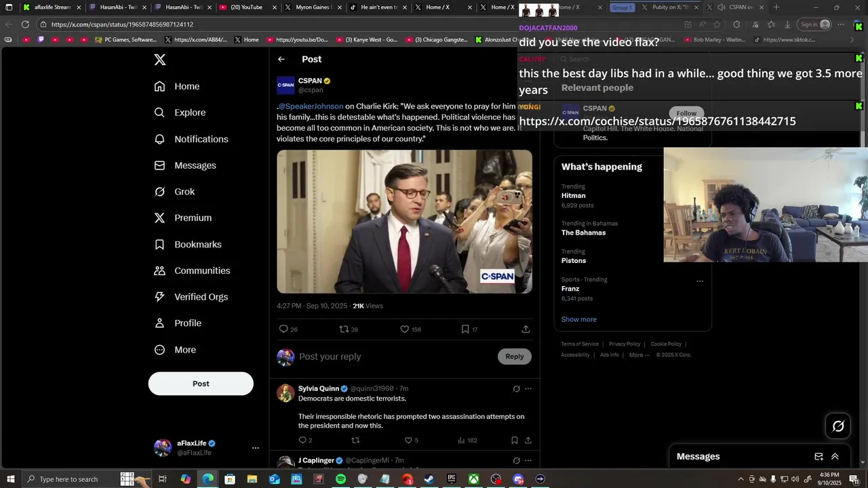Play the C-SPAN Speaker Johnson video

point(404,222)
